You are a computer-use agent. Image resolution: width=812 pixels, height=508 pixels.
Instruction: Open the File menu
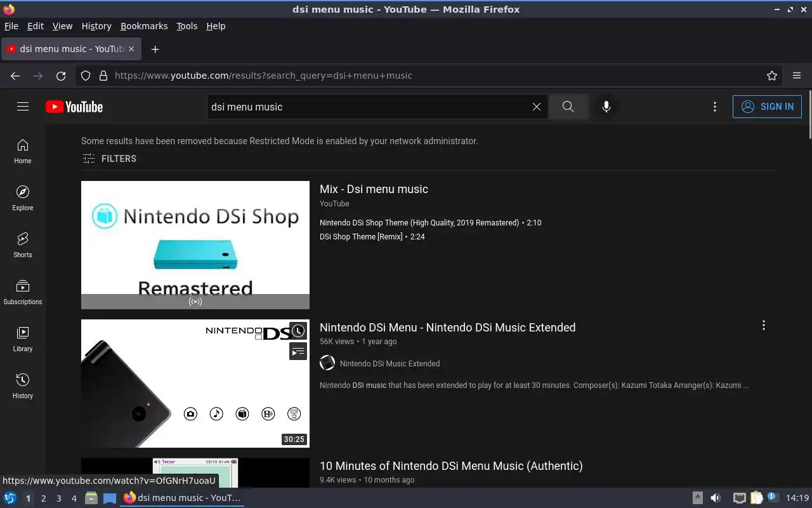pyautogui.click(x=11, y=26)
